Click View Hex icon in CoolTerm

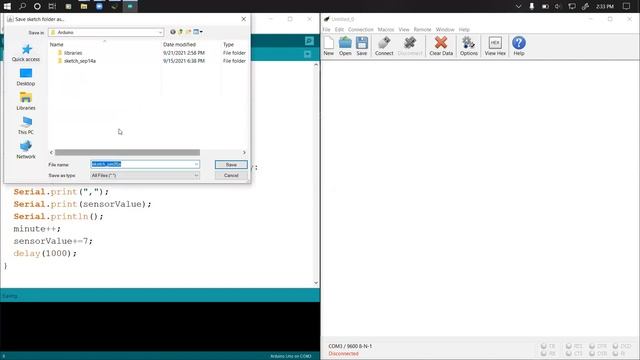coord(495,46)
